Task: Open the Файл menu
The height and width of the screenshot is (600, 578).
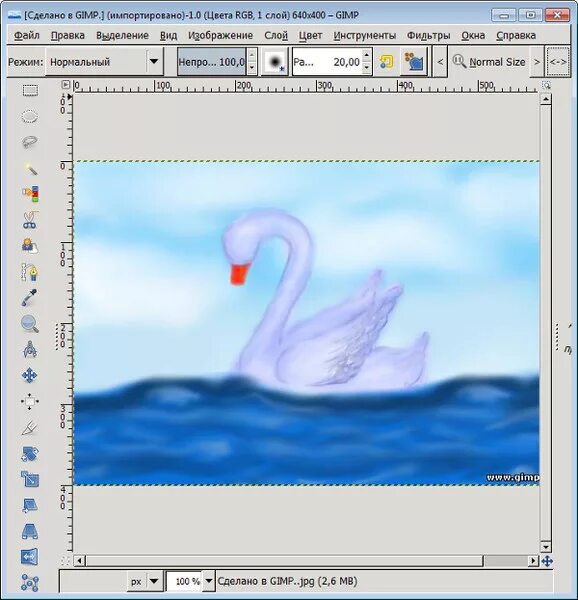Action: tap(27, 36)
